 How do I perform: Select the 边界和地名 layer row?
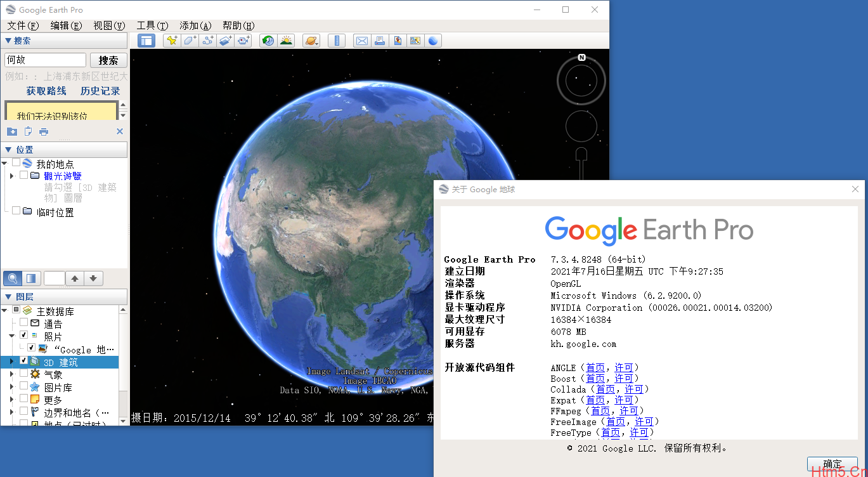(60, 412)
